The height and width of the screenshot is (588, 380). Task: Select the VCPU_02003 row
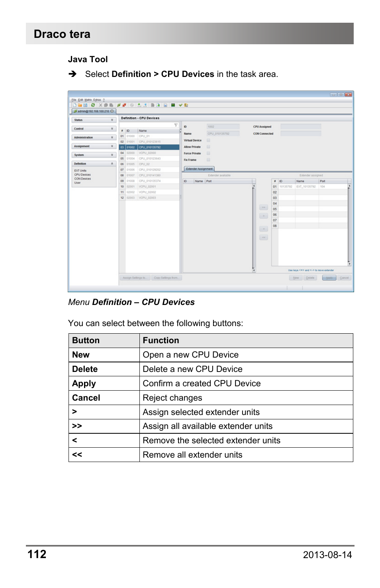(149, 197)
